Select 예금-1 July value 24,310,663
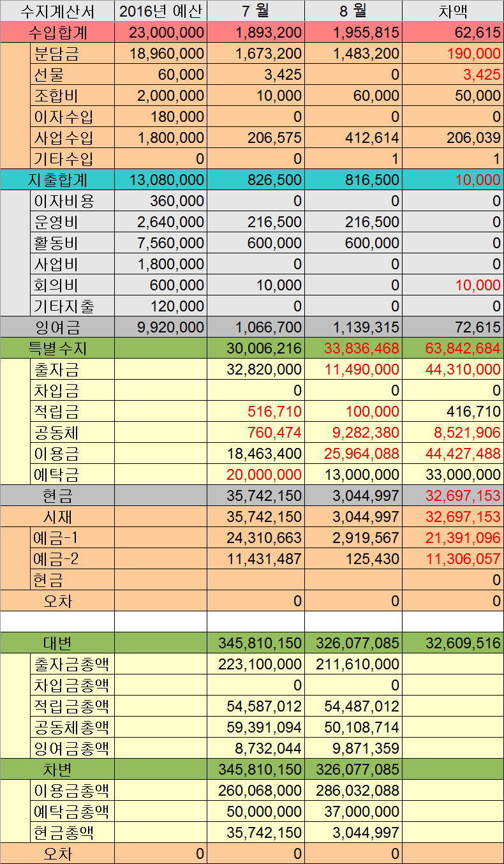 click(256, 538)
